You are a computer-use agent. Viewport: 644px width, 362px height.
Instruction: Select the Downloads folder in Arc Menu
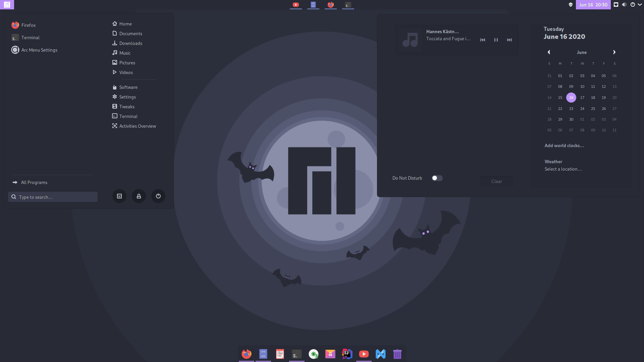coord(130,43)
